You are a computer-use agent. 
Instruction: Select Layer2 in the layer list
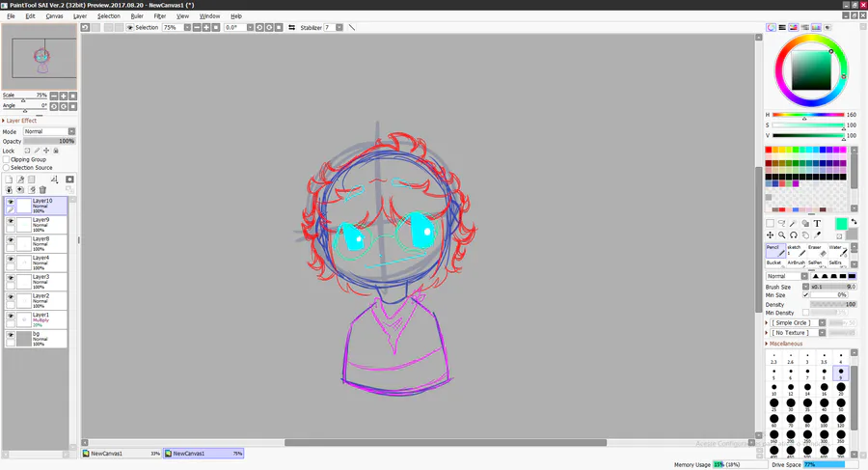[37, 301]
